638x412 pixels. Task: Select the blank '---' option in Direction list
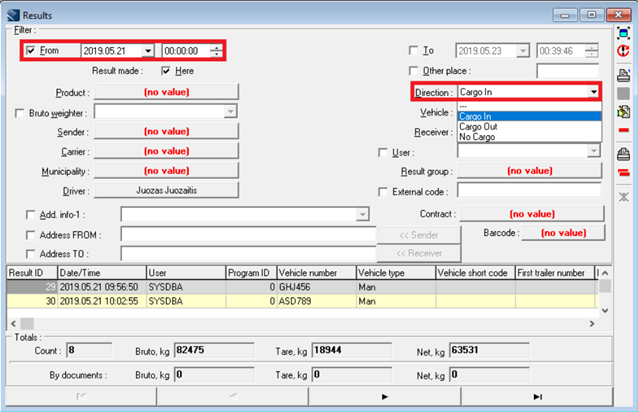529,106
